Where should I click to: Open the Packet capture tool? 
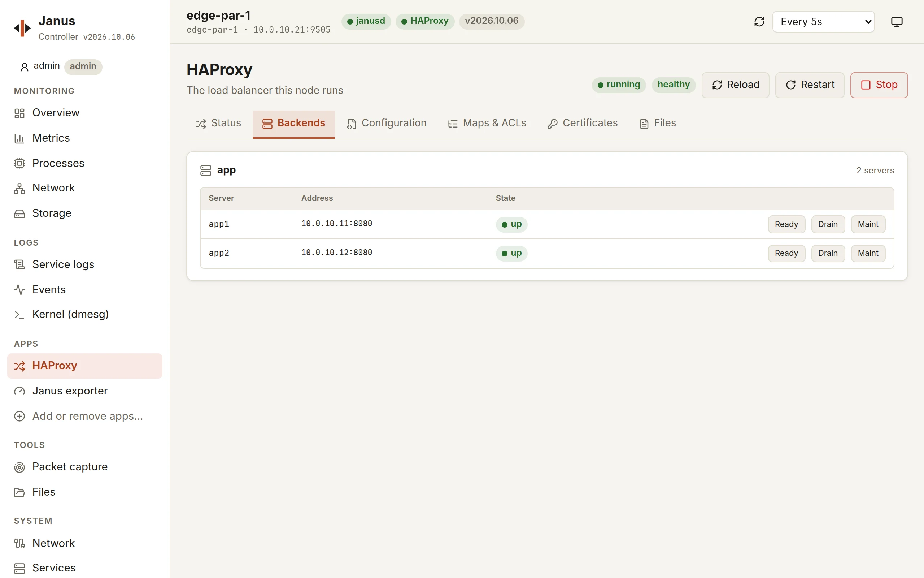[85, 467]
